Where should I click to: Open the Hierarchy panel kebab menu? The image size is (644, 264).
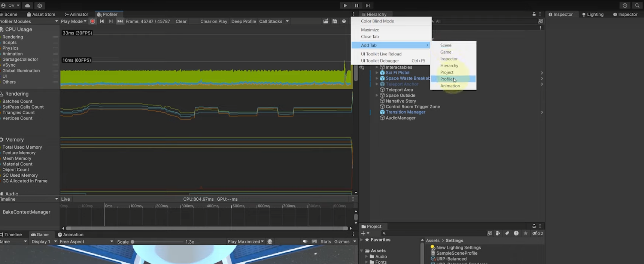pos(540,14)
